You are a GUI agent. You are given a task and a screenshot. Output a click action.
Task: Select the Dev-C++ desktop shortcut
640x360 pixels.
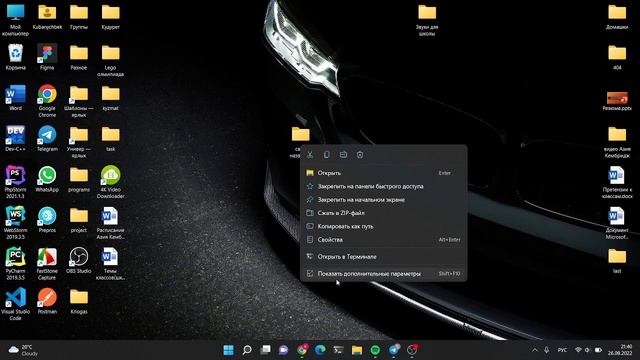point(16,139)
